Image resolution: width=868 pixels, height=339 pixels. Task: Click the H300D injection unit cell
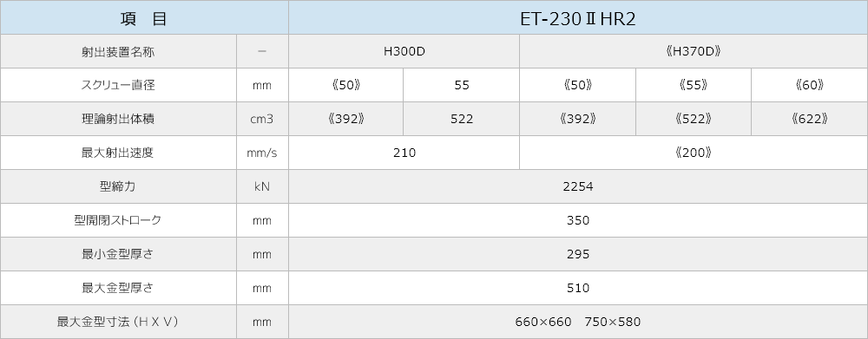(404, 51)
